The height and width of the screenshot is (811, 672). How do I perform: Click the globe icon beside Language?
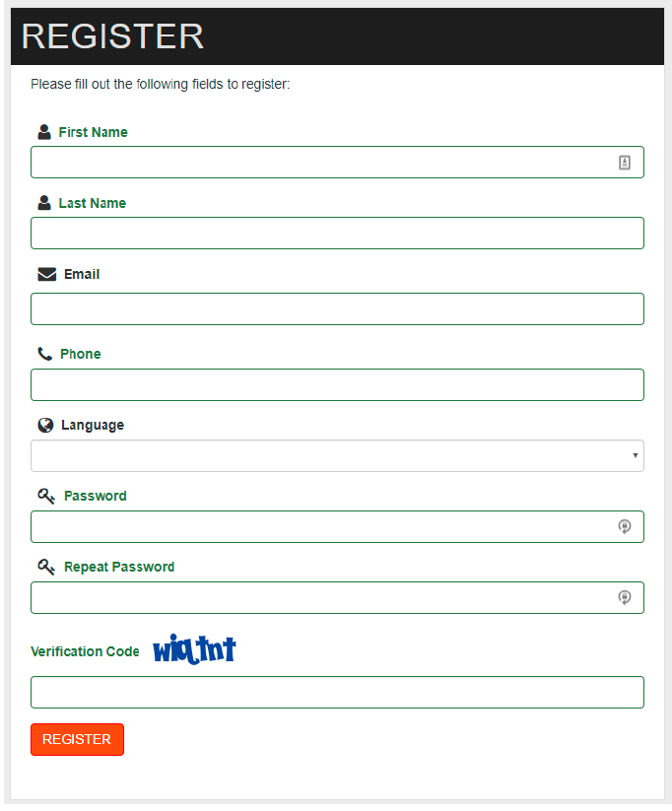pos(45,425)
